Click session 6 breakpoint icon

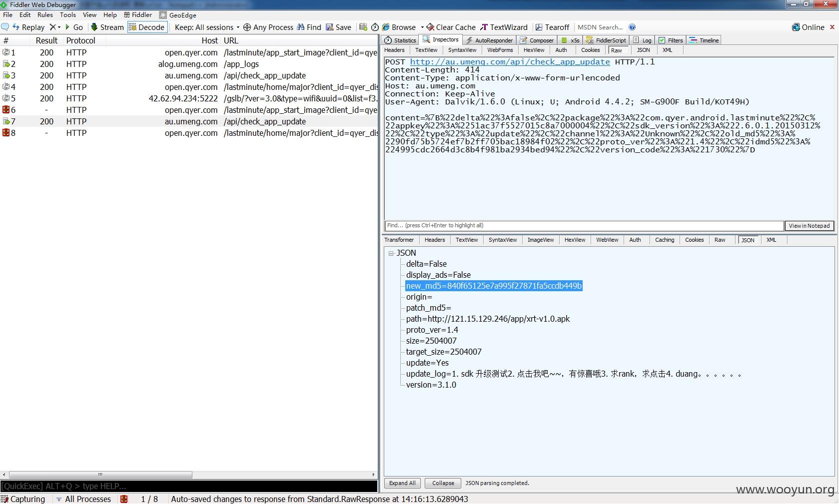[6, 110]
